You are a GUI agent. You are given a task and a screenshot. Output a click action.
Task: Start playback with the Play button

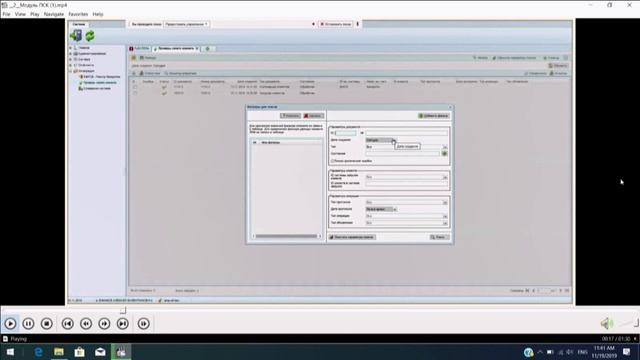[11, 324]
